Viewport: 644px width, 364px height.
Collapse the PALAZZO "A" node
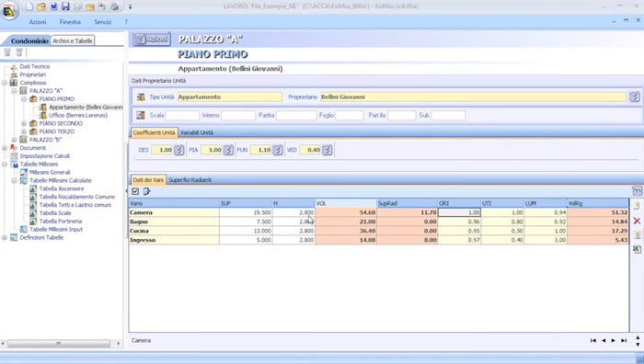(x=14, y=91)
